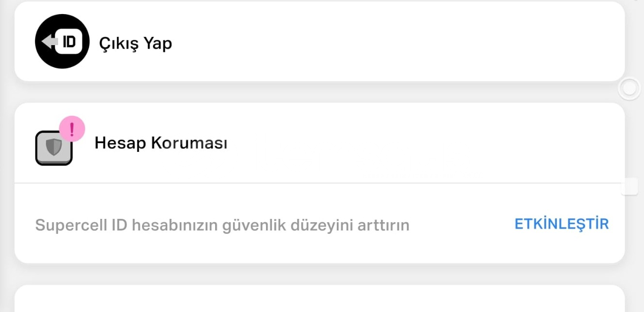Image resolution: width=644 pixels, height=312 pixels.
Task: Click the pink exclamation alert badge
Action: 72,129
